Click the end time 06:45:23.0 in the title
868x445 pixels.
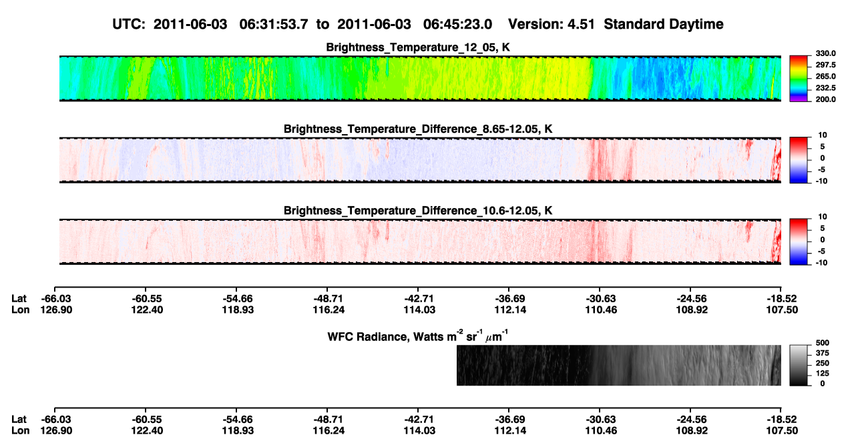click(x=457, y=25)
